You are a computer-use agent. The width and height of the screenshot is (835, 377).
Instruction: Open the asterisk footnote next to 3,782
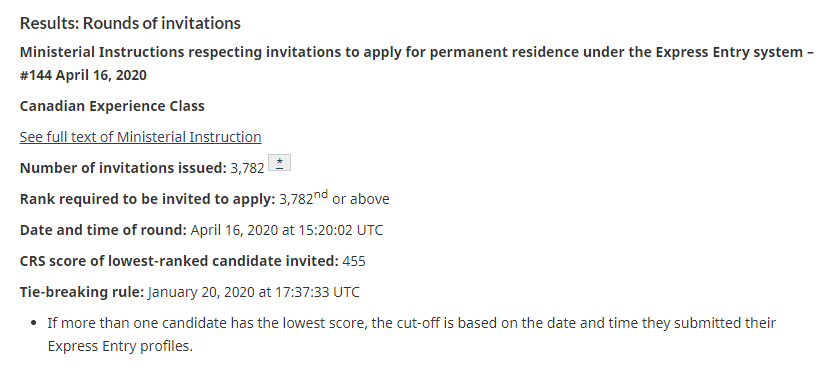pos(279,162)
